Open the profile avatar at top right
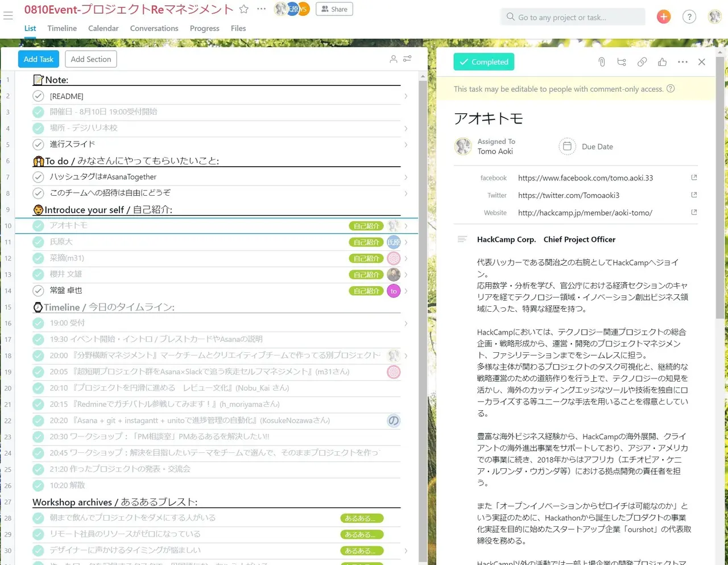 point(714,17)
